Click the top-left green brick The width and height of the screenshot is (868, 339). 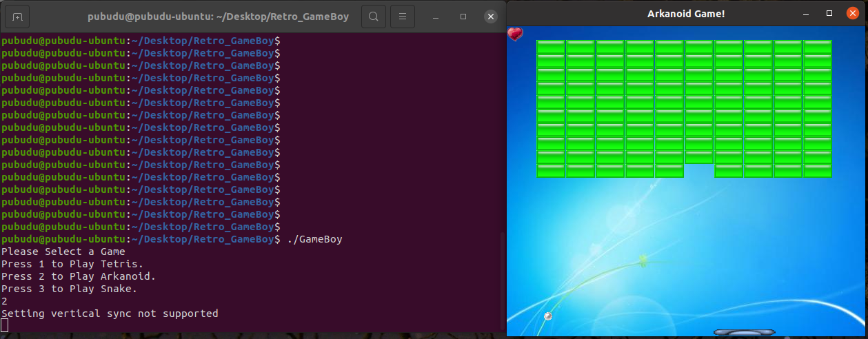[551, 47]
